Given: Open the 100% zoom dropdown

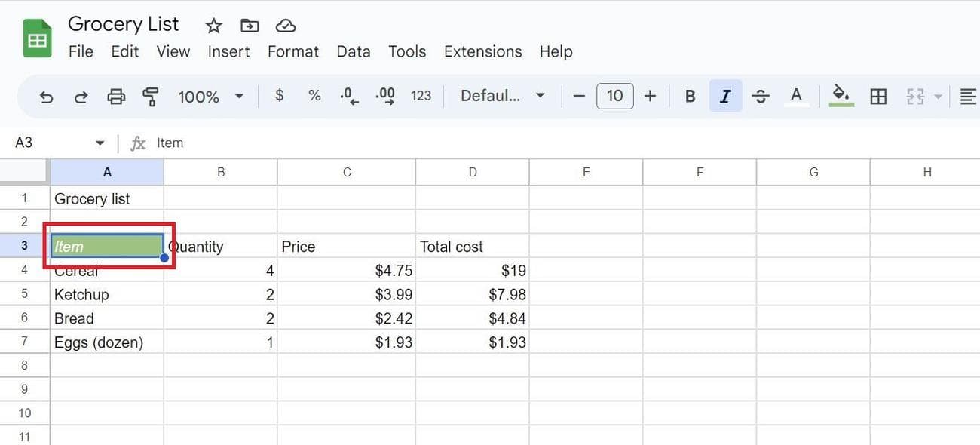Looking at the screenshot, I should [210, 97].
